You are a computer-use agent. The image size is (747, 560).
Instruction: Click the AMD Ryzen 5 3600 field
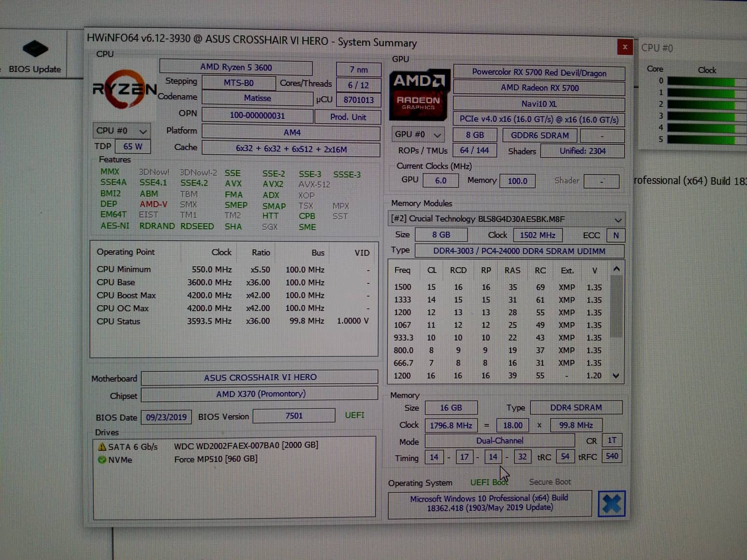[236, 67]
